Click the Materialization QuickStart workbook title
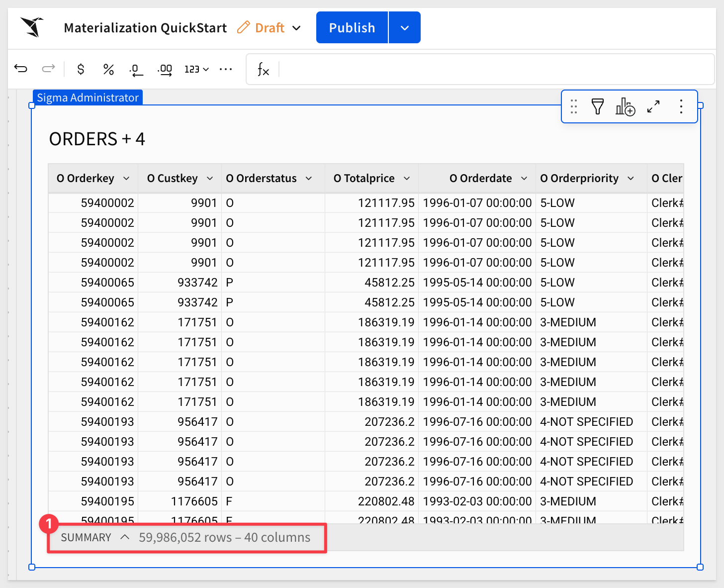Screen dimensions: 724x588 click(x=145, y=27)
